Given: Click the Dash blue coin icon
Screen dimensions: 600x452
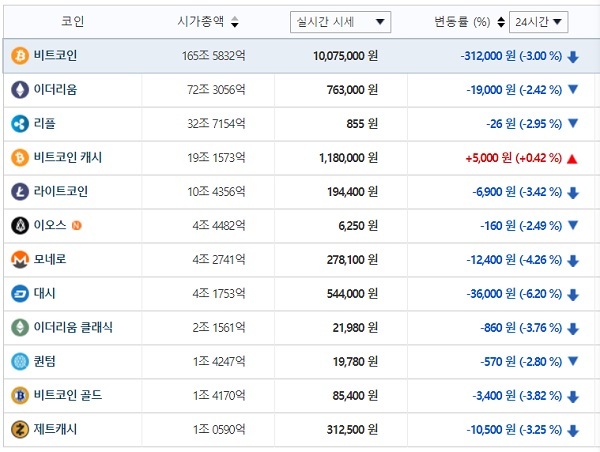Looking at the screenshot, I should click(20, 294).
